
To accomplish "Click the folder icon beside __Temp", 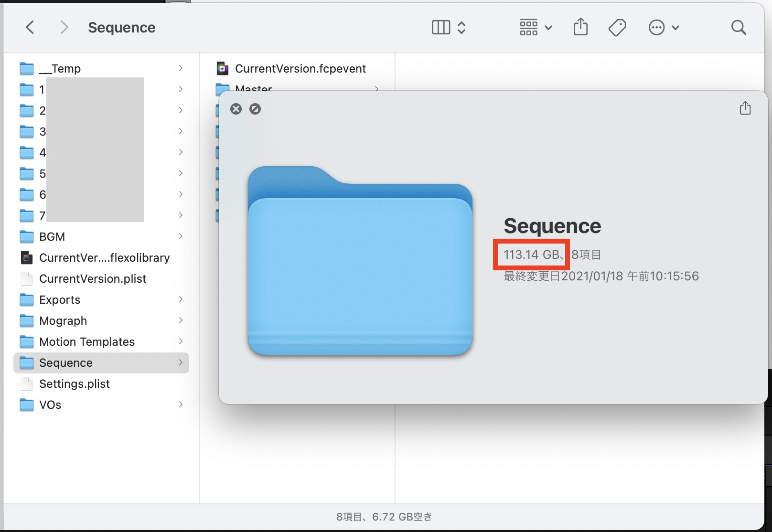I will point(27,69).
